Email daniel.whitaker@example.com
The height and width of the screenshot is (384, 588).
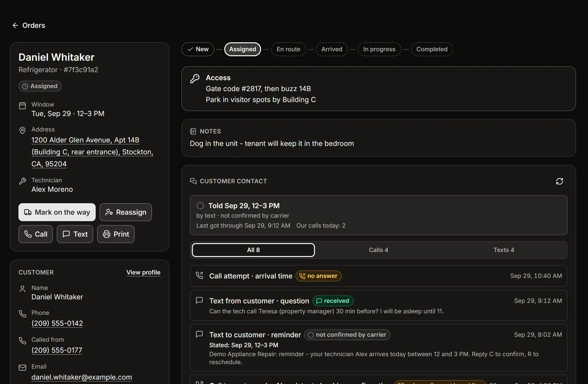coord(82,377)
